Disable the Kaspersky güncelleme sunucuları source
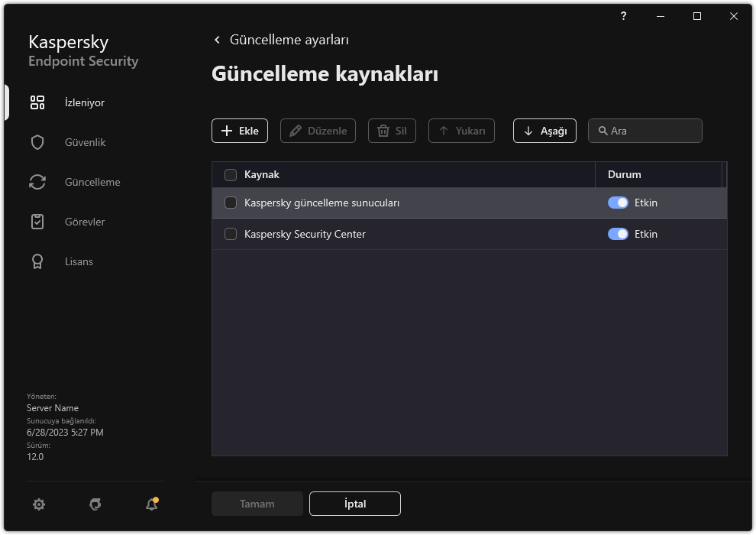The width and height of the screenshot is (756, 535). [619, 203]
